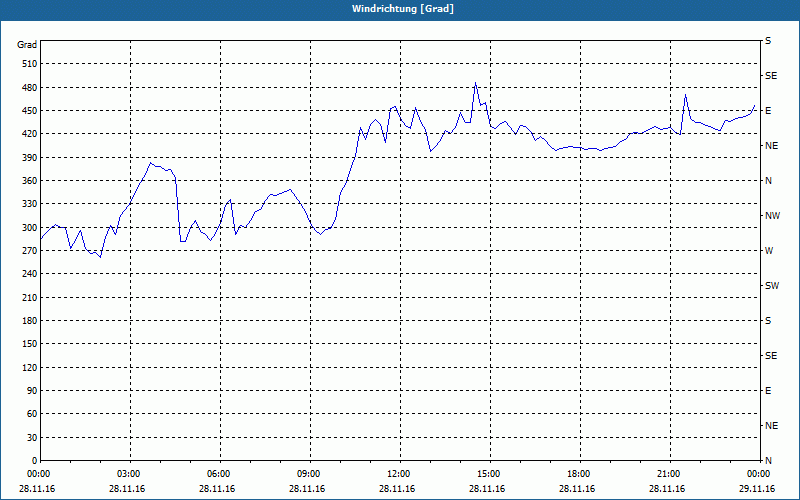Click the 300 tick label on the Grad axis
Viewport: 800px width, 500px height.
pos(30,228)
